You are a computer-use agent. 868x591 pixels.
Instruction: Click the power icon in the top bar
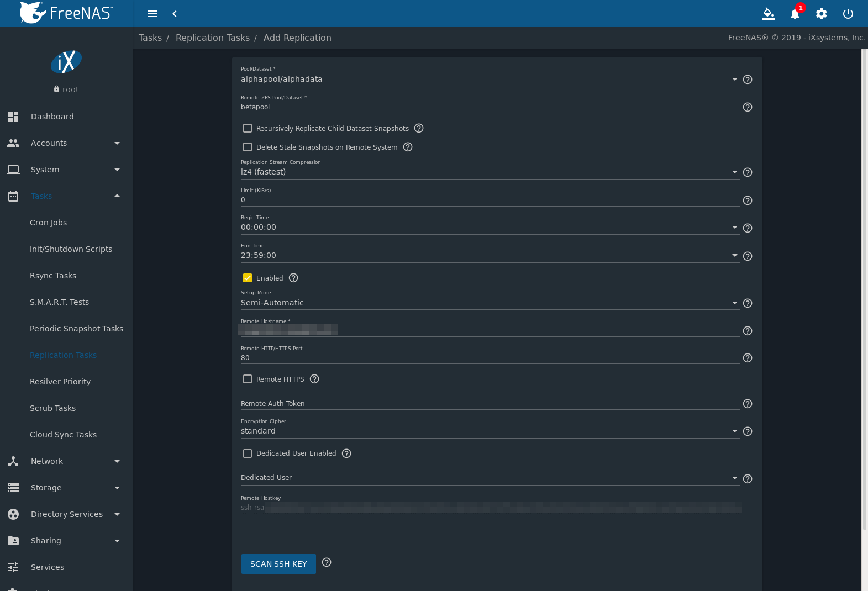[x=848, y=14]
